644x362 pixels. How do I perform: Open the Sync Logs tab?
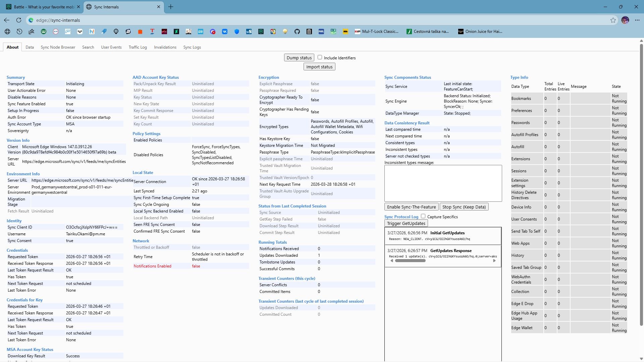pyautogui.click(x=192, y=47)
